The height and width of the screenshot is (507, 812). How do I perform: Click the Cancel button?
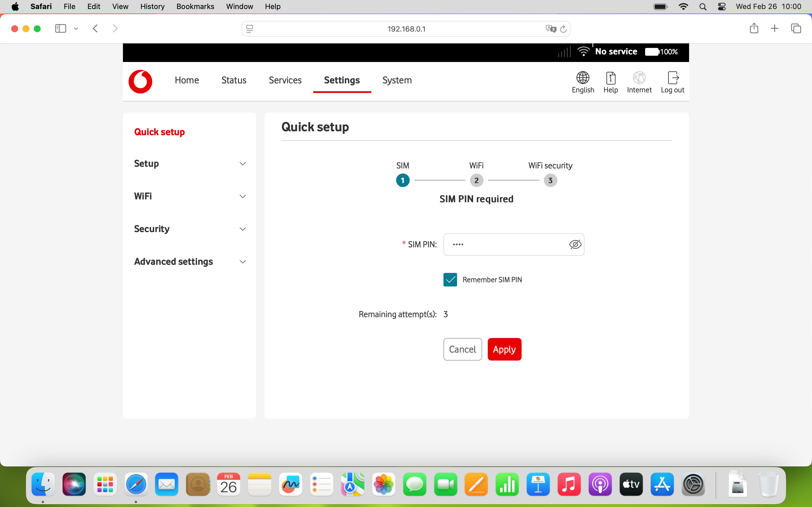point(462,349)
